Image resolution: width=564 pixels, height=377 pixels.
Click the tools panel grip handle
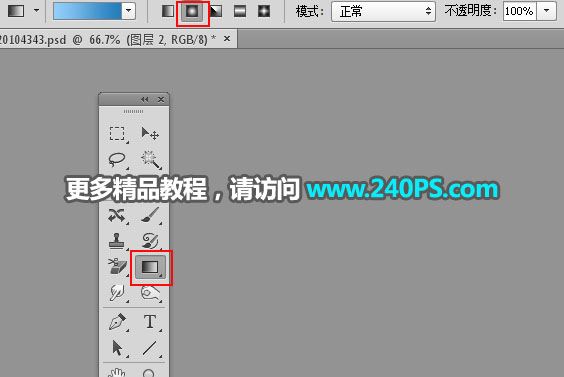pos(133,112)
